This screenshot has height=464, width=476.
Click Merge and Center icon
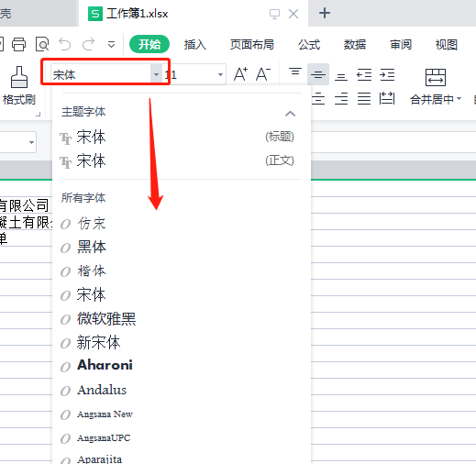pyautogui.click(x=436, y=77)
